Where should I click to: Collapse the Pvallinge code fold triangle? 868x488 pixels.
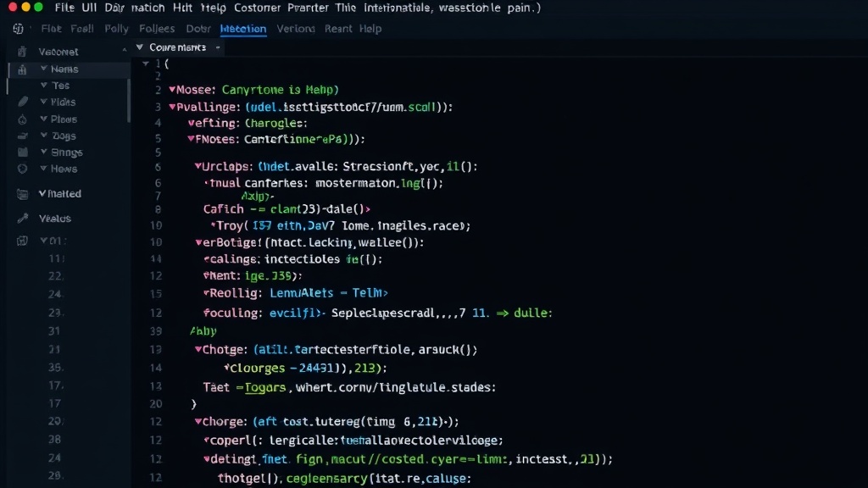coord(172,107)
